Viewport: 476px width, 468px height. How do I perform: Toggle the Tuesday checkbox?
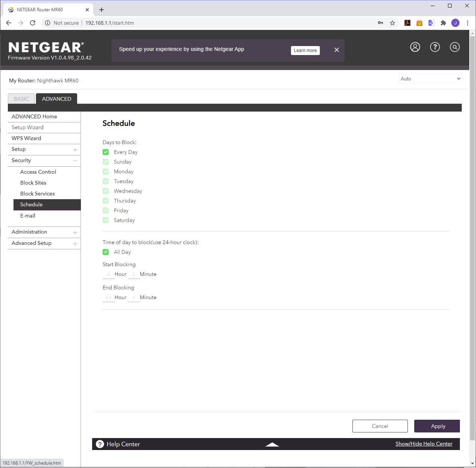(x=106, y=181)
